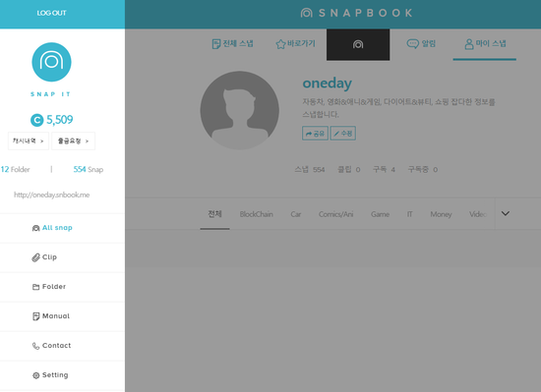Click the gray profile avatar picture
This screenshot has height=392, width=541.
(240, 110)
